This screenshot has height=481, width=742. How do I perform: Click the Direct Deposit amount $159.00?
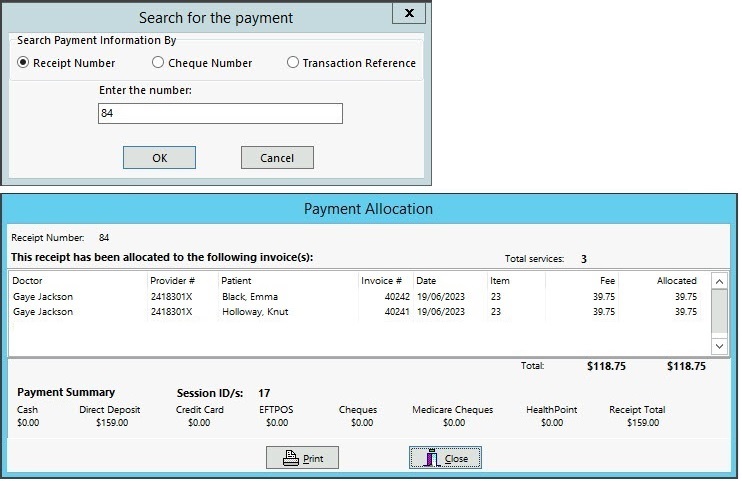pyautogui.click(x=112, y=423)
